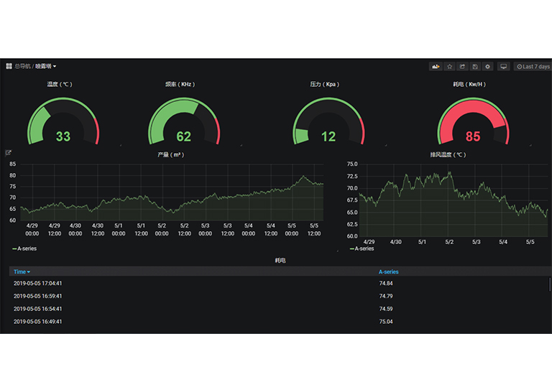
Task: Save dashboard with the disk icon
Action: [x=475, y=67]
